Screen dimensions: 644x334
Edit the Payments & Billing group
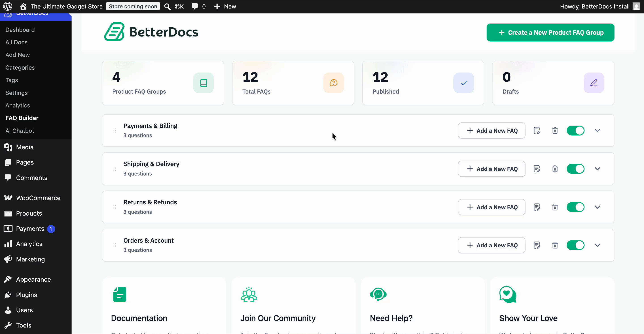click(x=537, y=131)
